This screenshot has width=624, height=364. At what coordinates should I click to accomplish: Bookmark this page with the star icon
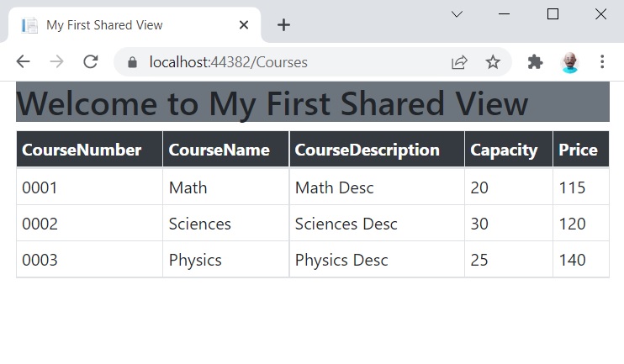pyautogui.click(x=493, y=62)
